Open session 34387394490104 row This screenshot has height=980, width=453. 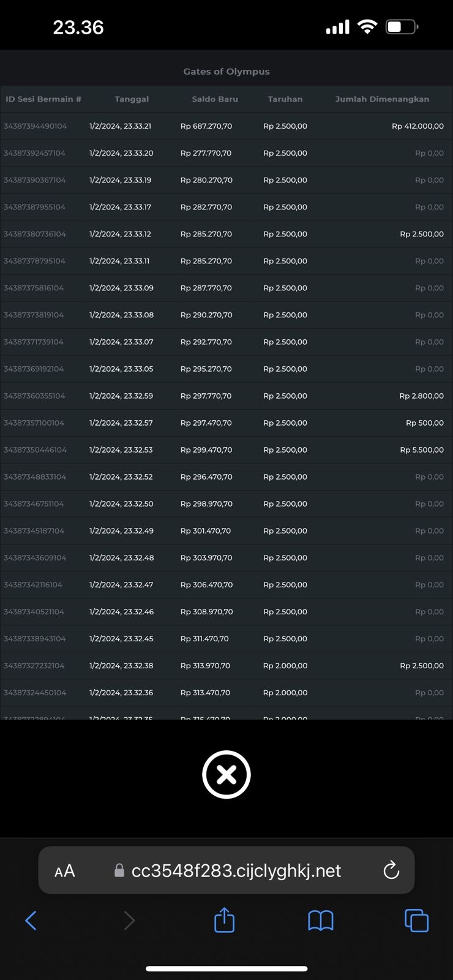click(x=36, y=126)
